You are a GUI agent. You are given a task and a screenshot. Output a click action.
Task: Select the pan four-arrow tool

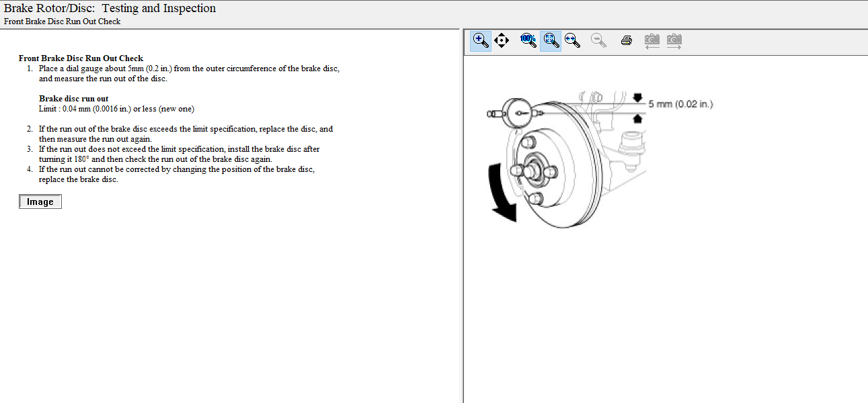click(502, 41)
